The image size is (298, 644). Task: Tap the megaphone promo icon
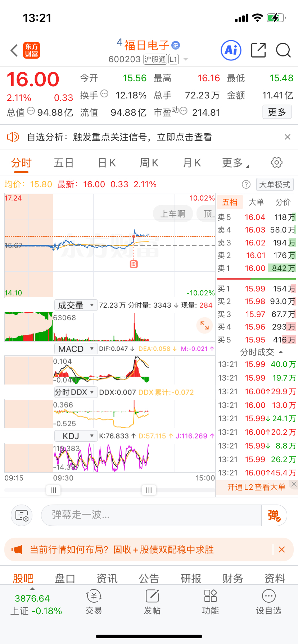[17, 549]
